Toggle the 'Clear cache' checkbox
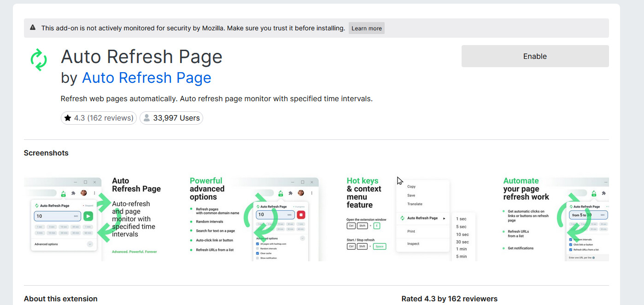Screen dimensions: 644x305 click(257, 253)
